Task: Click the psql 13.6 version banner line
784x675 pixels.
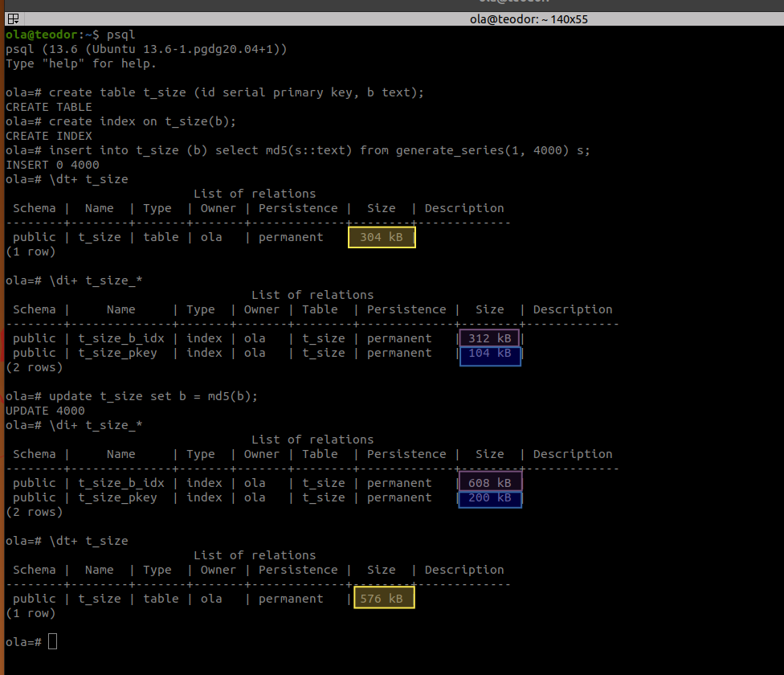Action: click(x=146, y=49)
